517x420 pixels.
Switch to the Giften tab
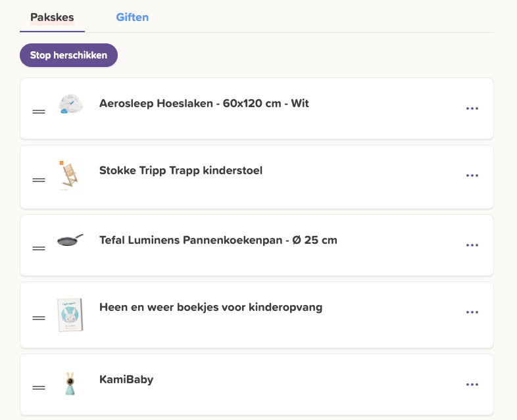pos(132,17)
